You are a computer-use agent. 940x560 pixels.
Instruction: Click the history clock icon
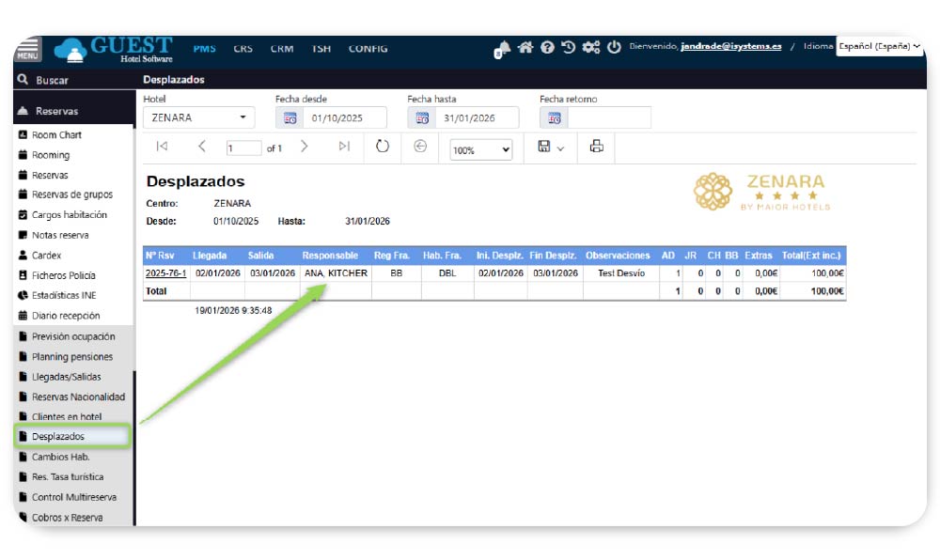569,47
